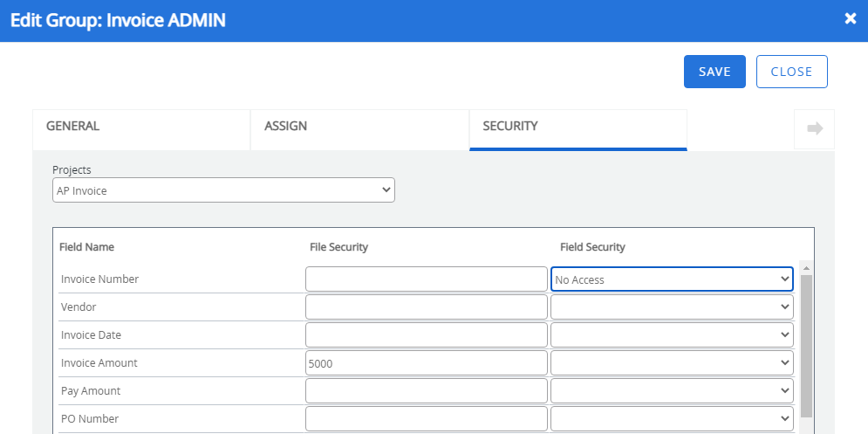Expand Invoice Date Field Security dropdown
Screen dimensions: 868x434
tap(671, 335)
